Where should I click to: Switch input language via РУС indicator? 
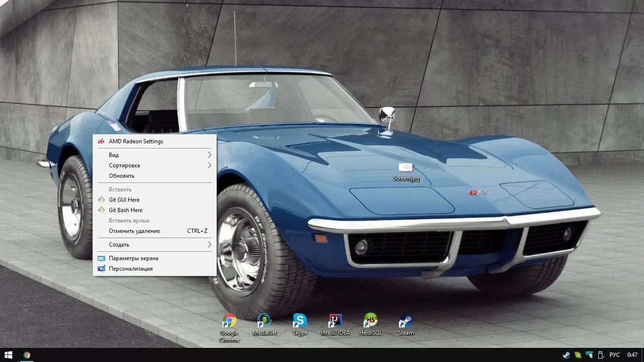(615, 355)
